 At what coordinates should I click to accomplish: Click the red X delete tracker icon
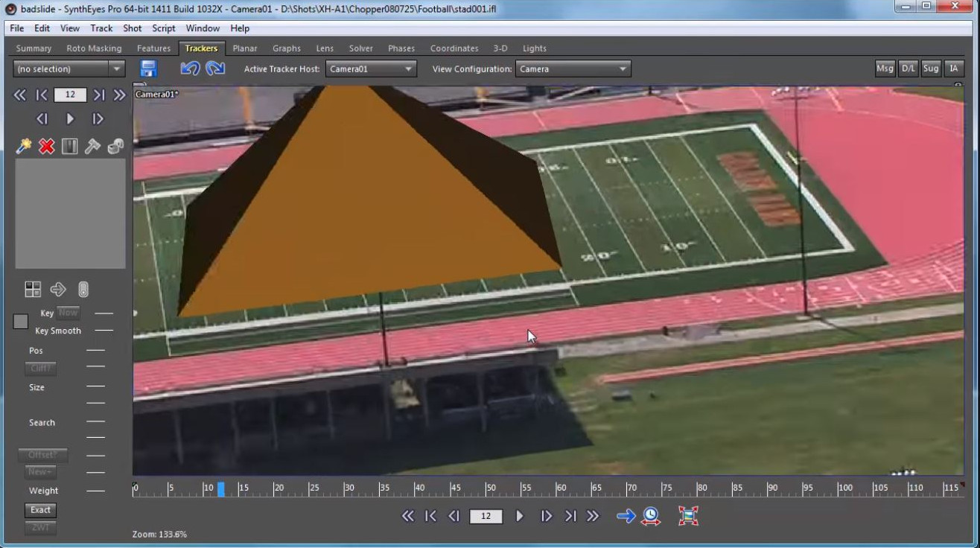point(46,146)
